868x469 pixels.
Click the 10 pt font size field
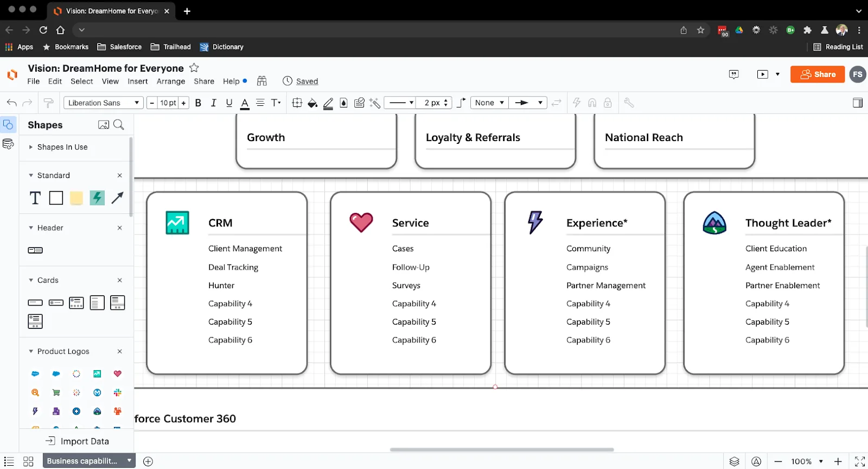pyautogui.click(x=168, y=103)
